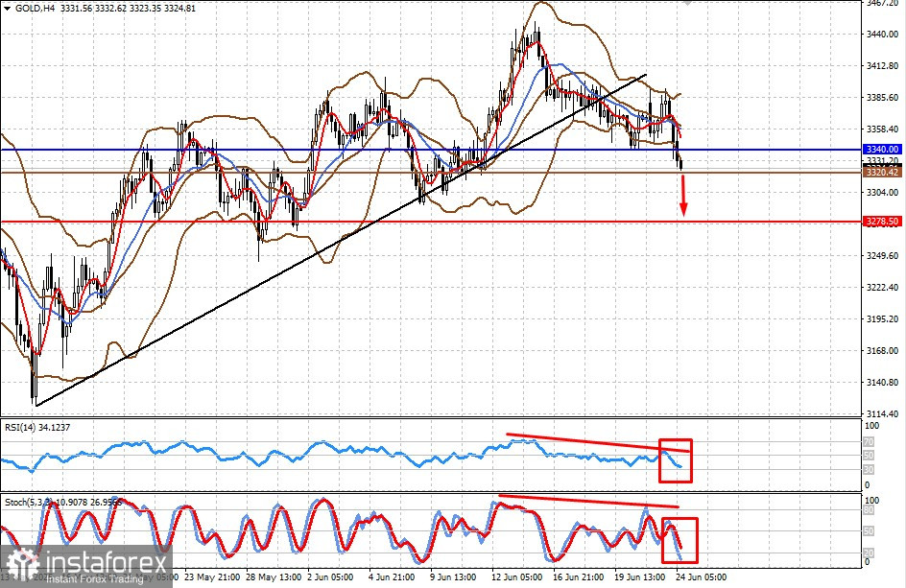Click the 3385.60 price axis label
906x588 pixels.
point(882,98)
